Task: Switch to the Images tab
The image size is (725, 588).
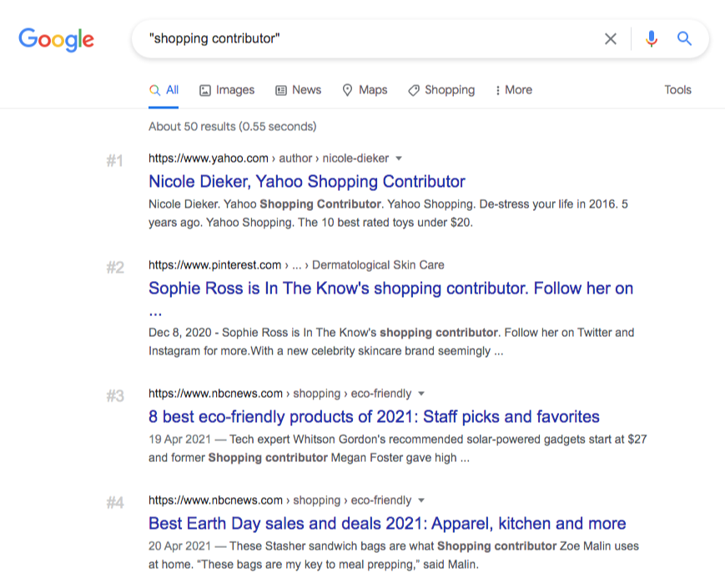Action: [227, 90]
